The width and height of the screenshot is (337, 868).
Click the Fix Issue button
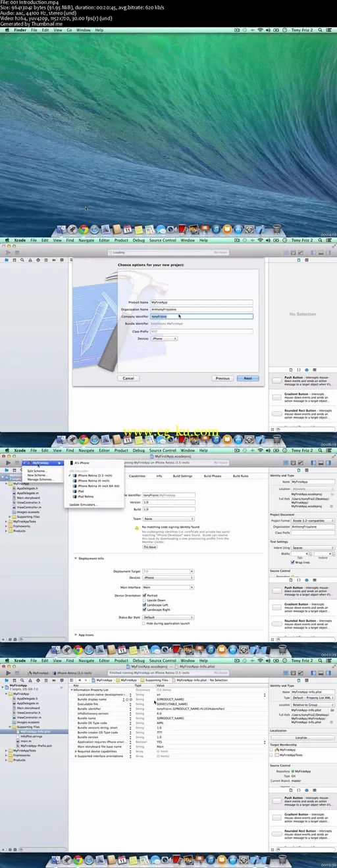click(x=150, y=546)
